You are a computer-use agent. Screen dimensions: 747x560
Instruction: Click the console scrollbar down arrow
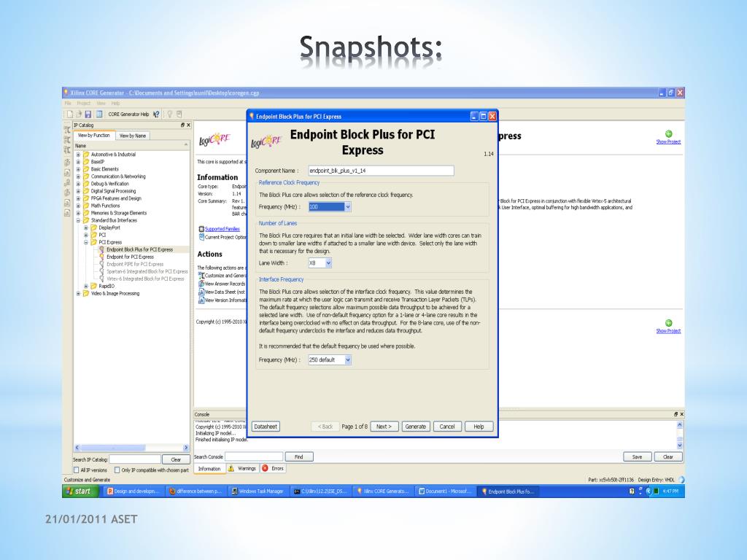[x=680, y=446]
